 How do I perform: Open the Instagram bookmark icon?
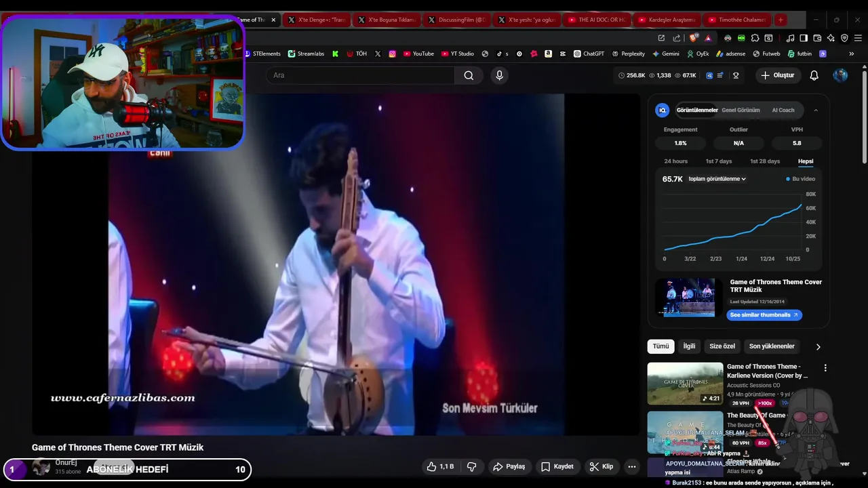[x=392, y=54]
